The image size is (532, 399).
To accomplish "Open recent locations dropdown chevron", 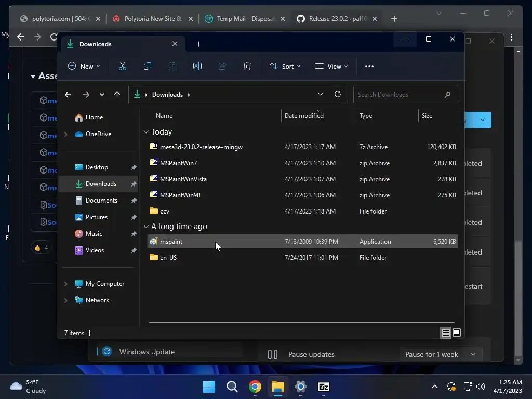I will coord(102,95).
